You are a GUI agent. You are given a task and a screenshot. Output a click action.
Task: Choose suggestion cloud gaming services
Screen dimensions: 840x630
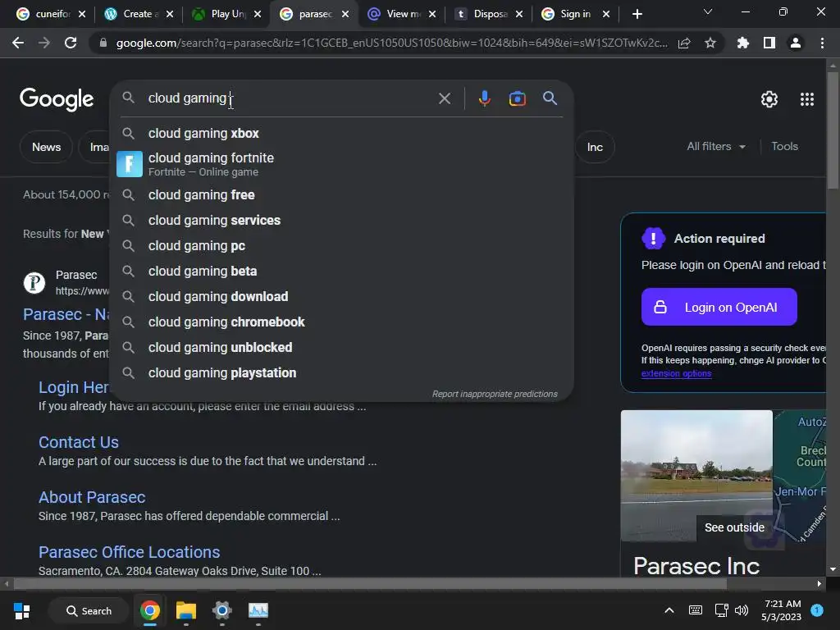pos(342,220)
